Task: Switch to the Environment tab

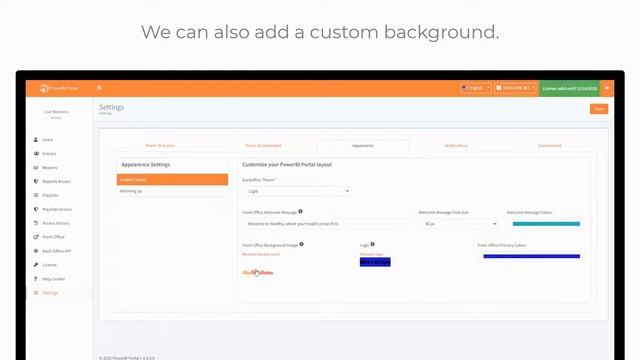Action: (550, 146)
